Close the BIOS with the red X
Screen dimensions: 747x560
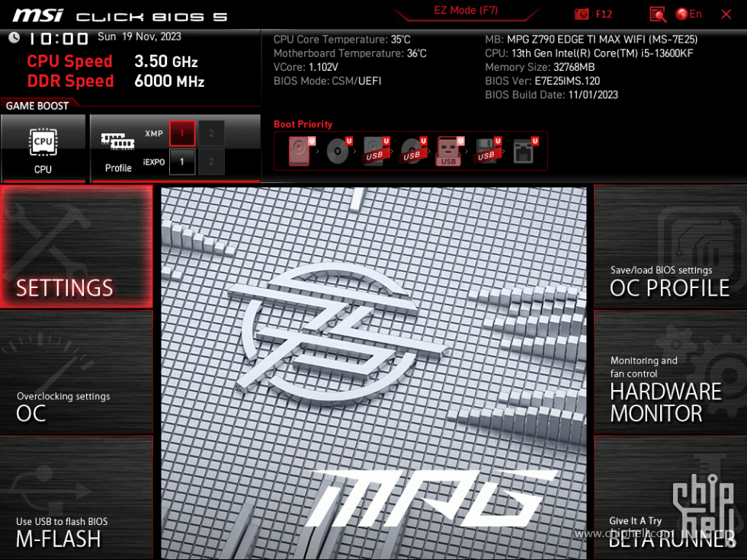(726, 14)
